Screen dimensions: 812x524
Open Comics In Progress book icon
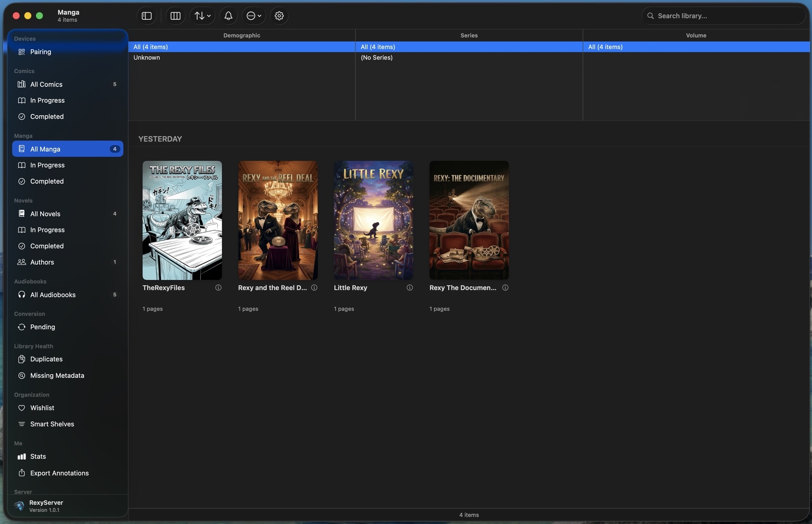(21, 101)
